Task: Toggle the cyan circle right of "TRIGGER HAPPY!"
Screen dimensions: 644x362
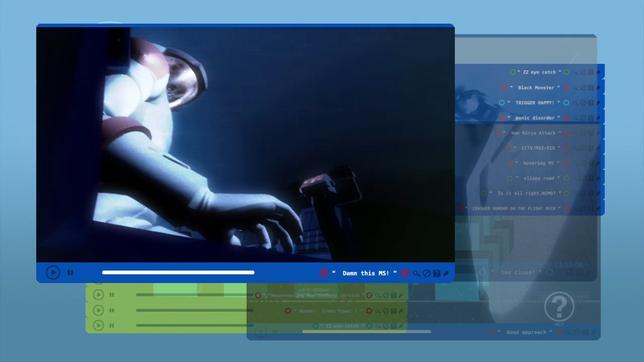Action: 567,103
